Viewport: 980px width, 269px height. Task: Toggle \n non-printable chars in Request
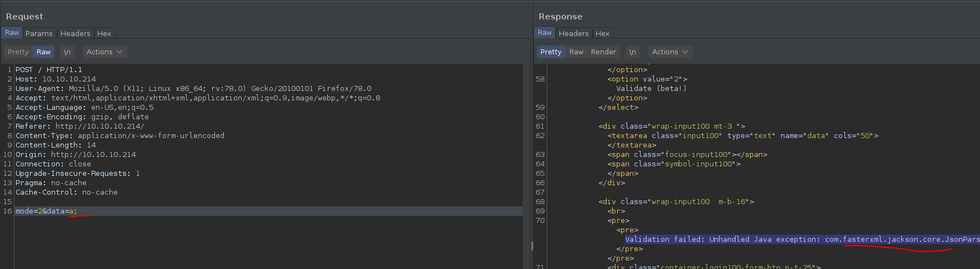pyautogui.click(x=67, y=52)
